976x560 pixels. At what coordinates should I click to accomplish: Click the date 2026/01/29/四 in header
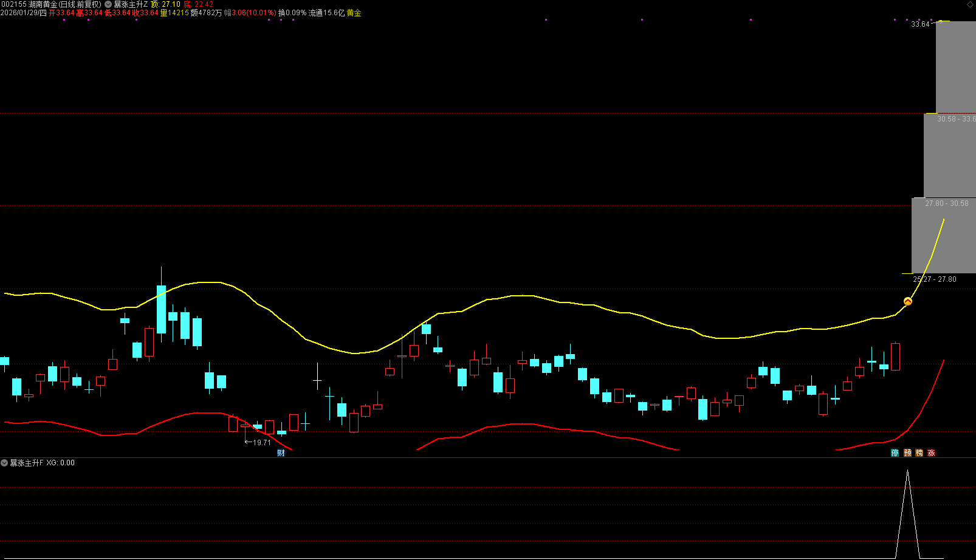[24, 13]
